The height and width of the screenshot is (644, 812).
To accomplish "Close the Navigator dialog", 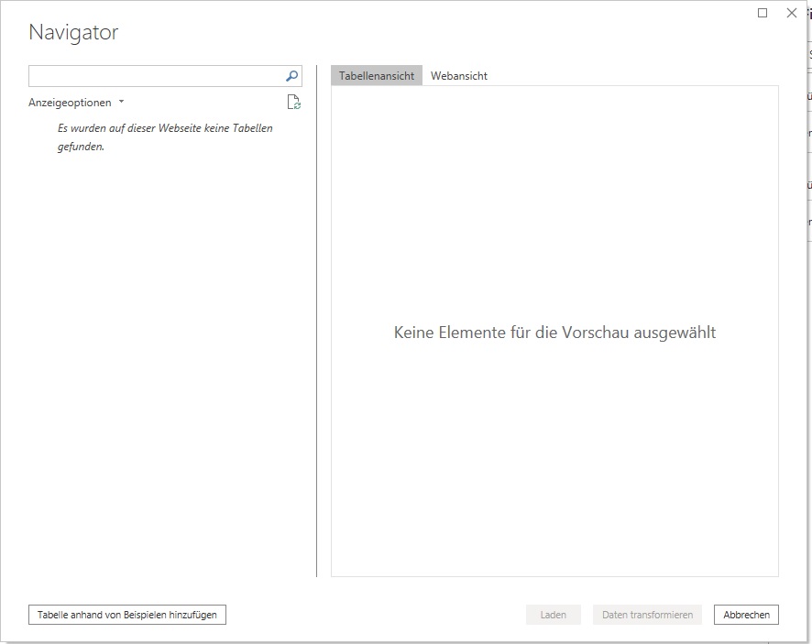I will click(791, 13).
